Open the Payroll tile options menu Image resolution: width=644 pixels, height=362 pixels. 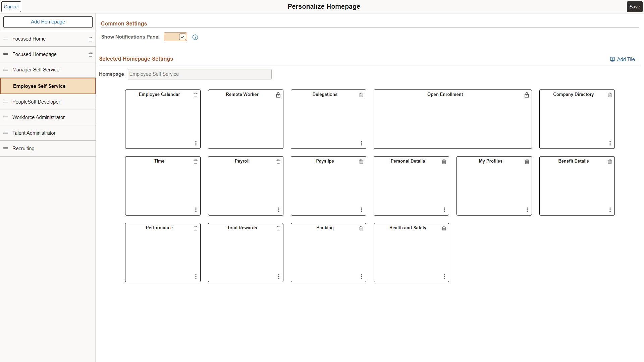pyautogui.click(x=279, y=210)
